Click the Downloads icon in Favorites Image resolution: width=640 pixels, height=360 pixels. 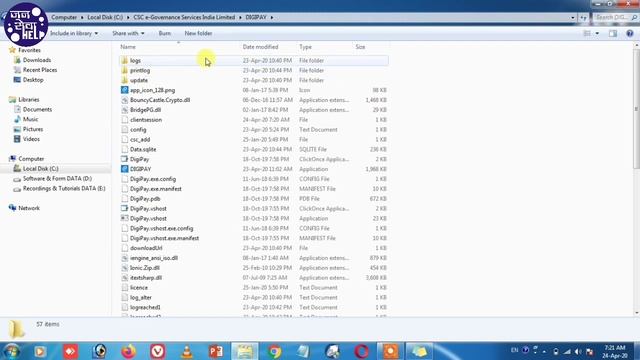click(17, 60)
